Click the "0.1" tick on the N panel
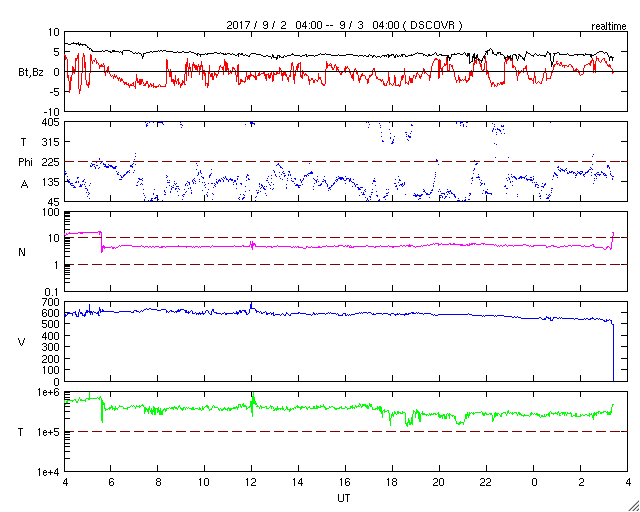 click(x=53, y=292)
